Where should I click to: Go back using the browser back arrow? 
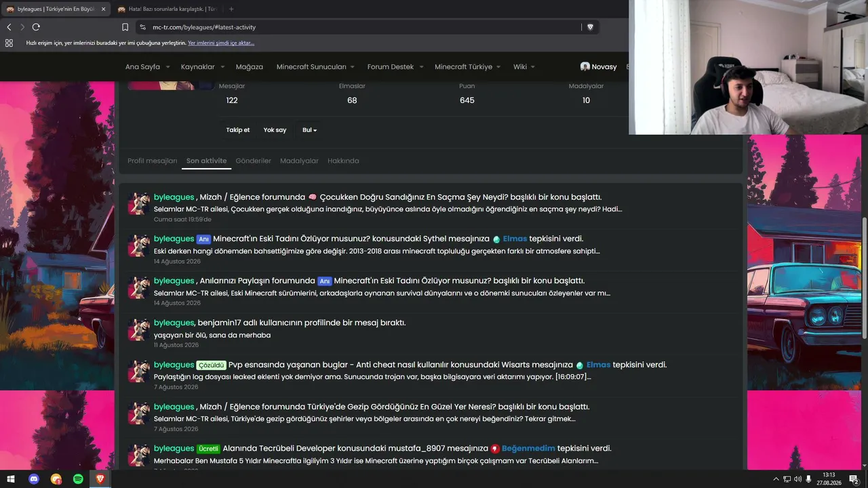(9, 27)
